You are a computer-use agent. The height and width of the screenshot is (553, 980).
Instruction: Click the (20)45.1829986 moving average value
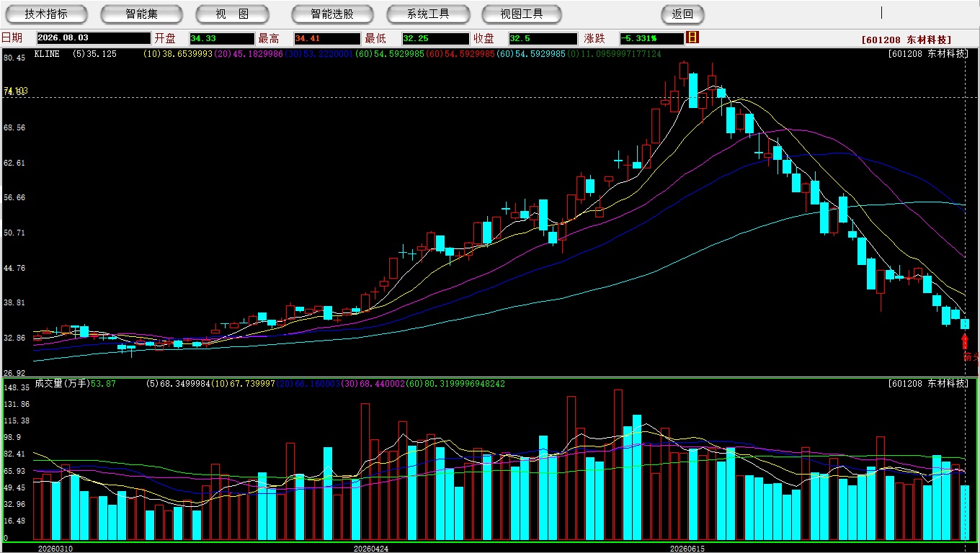coord(249,54)
